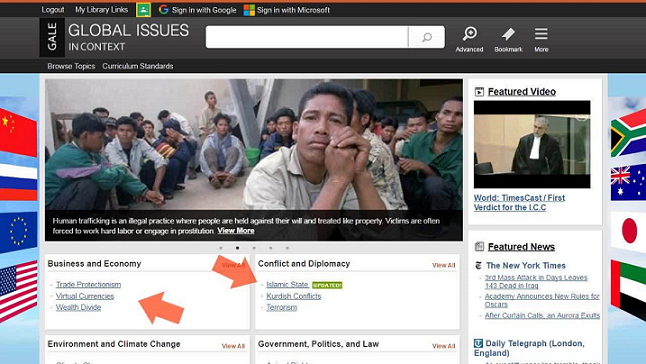Sign in with Google

tap(197, 10)
